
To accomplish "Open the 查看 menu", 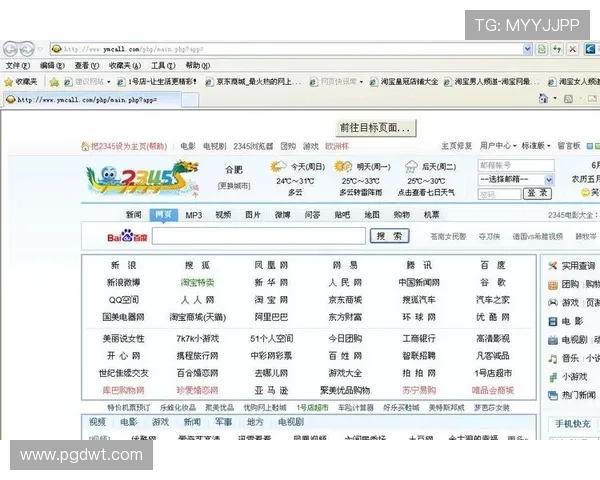I will pos(86,65).
